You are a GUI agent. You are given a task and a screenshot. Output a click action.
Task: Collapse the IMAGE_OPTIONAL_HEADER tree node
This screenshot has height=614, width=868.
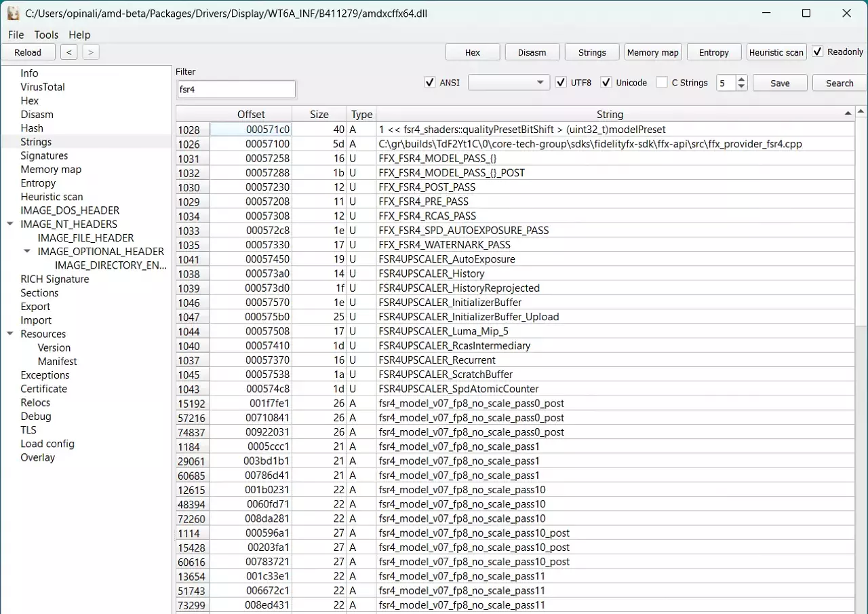[27, 252]
